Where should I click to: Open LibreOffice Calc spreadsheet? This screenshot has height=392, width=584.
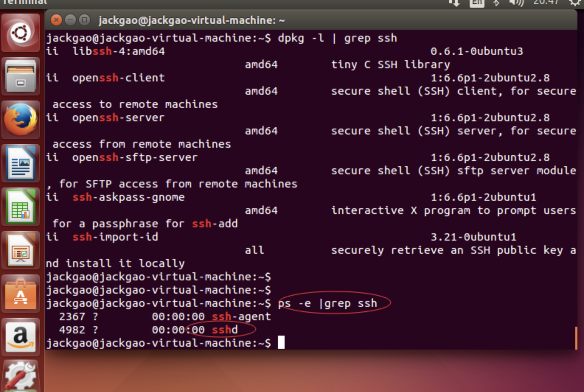coord(21,207)
